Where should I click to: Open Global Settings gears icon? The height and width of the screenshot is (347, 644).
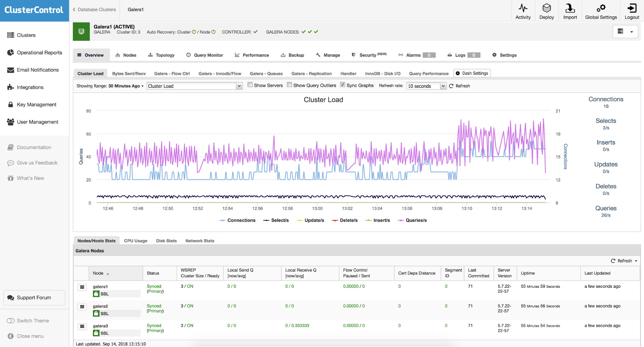(601, 8)
